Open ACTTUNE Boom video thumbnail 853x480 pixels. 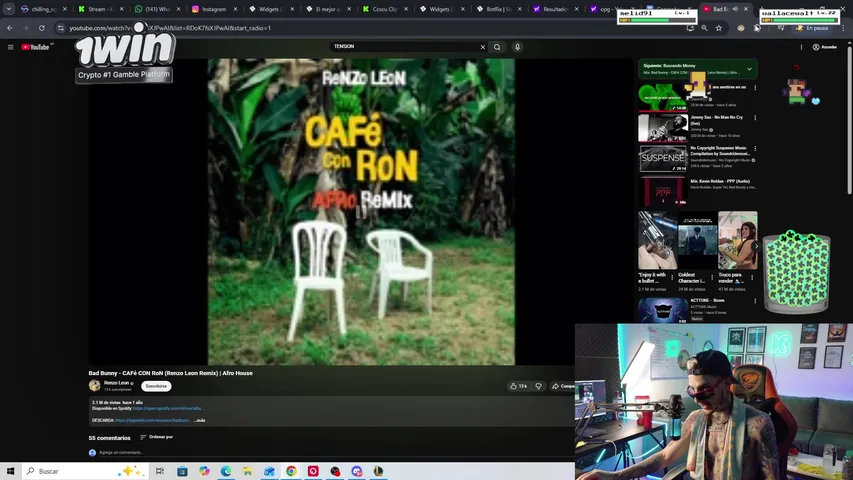[x=663, y=310]
